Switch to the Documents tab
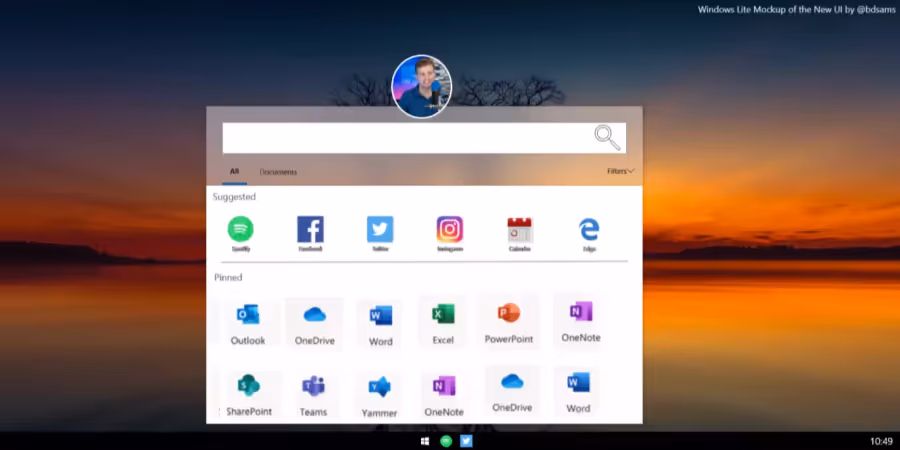Viewport: 900px width, 450px height. [278, 172]
